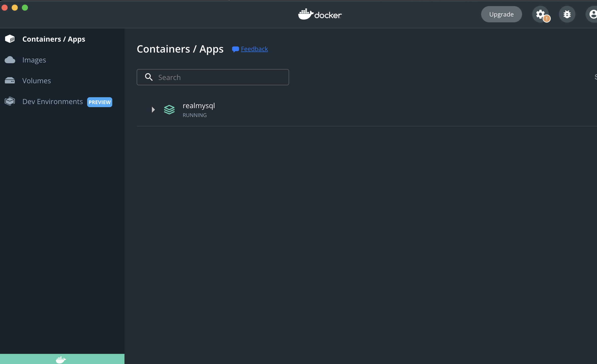Image resolution: width=597 pixels, height=364 pixels.
Task: Click the Dev Environments box icon
Action: click(x=10, y=101)
